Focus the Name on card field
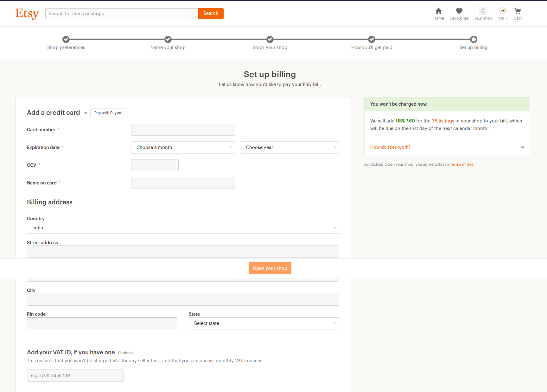This screenshot has height=392, width=547. tap(183, 183)
